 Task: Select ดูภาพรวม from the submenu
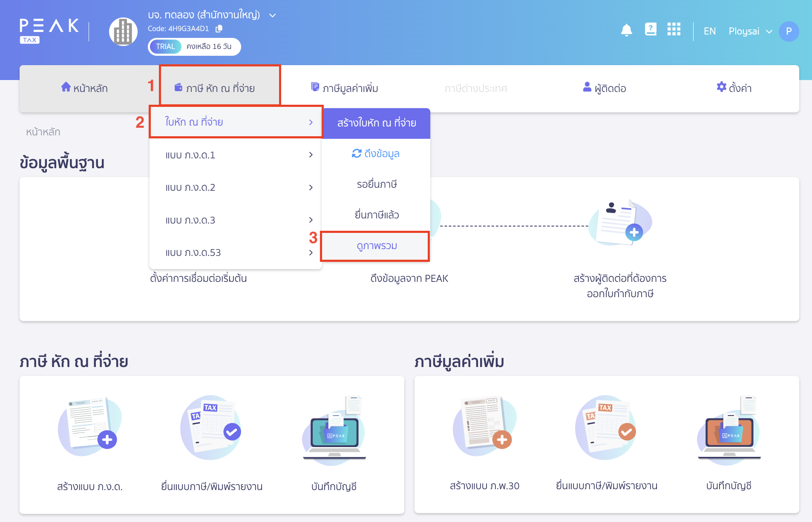376,246
